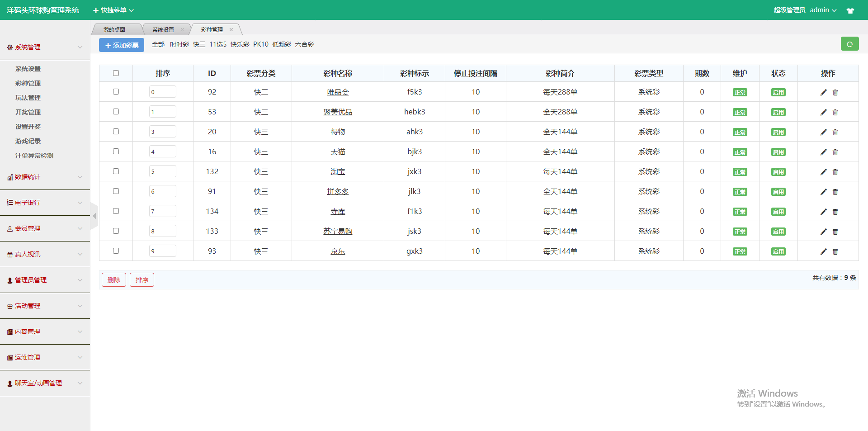Toggle the select-all checkbox in table header
Image resolution: width=868 pixels, height=431 pixels.
click(x=116, y=73)
